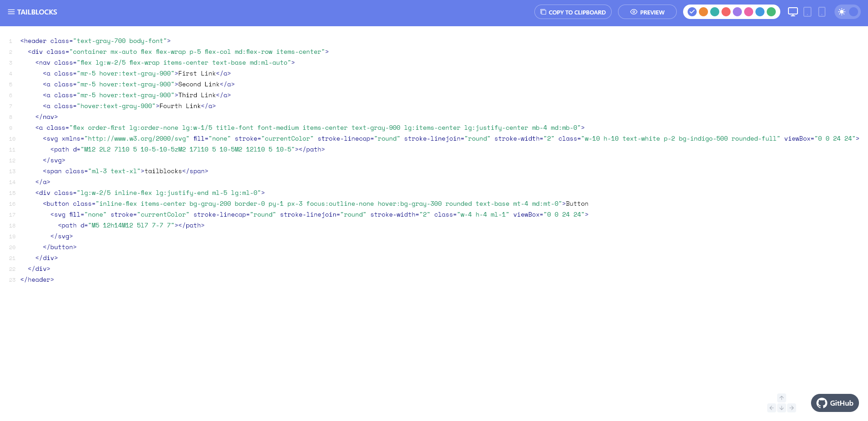
Task: Open the Tailblocks hamburger menu
Action: 11,12
